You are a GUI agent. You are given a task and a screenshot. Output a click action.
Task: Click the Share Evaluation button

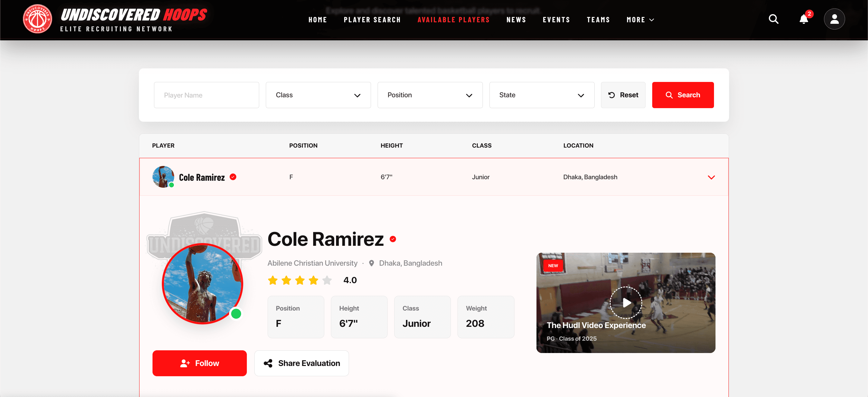(x=301, y=363)
